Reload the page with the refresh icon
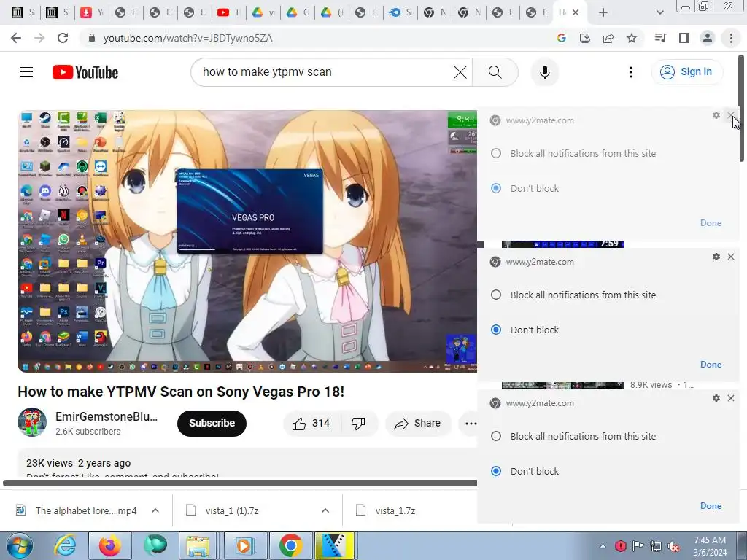The image size is (747, 560). [63, 38]
